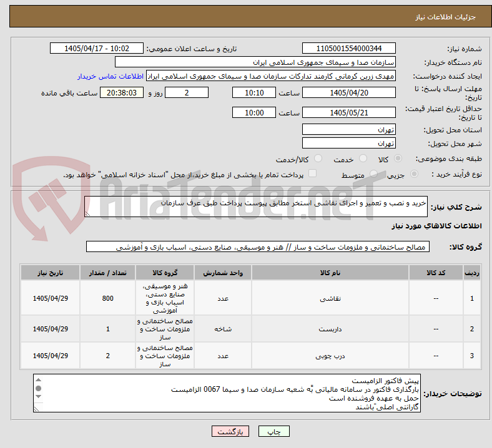
Task: Click the deadline time field 10:10
Action: pyautogui.click(x=254, y=92)
